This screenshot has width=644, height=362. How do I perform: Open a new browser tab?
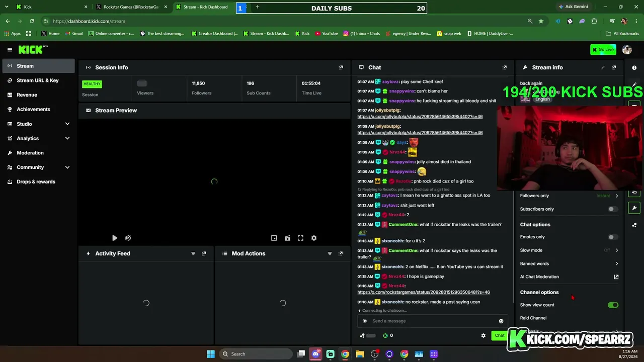pos(257,7)
